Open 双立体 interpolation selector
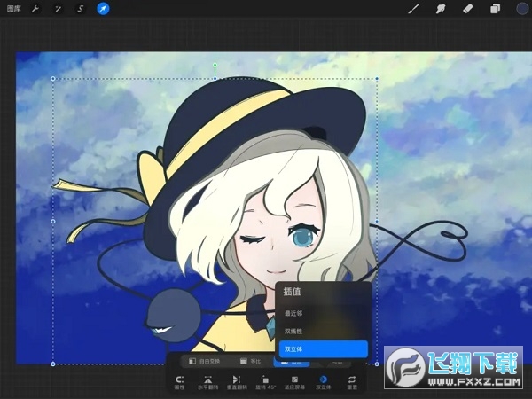Screen dimensions: 532x399 tap(324, 383)
